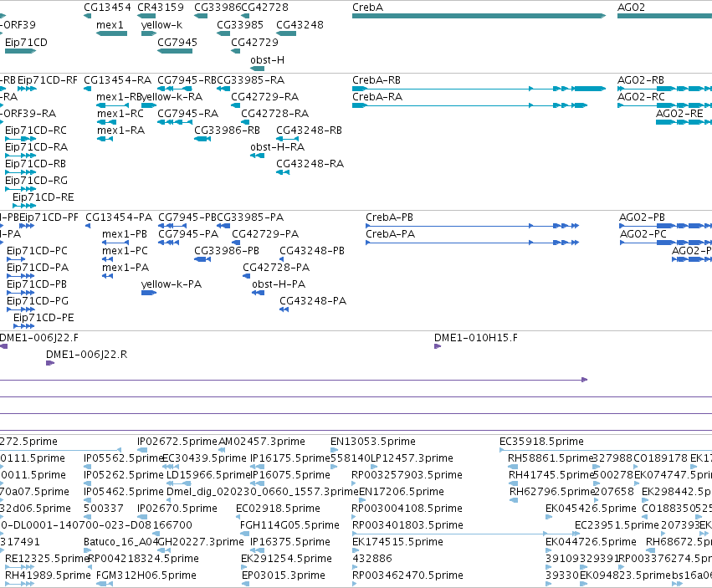Click the EN17206.5prime EST

[x=362, y=500]
